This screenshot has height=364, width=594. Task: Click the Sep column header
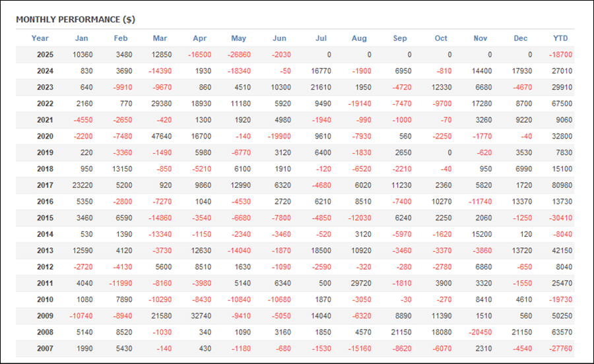(x=400, y=38)
